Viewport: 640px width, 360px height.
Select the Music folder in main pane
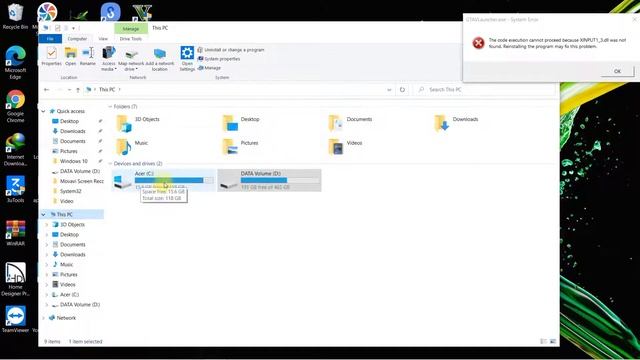tap(132, 147)
